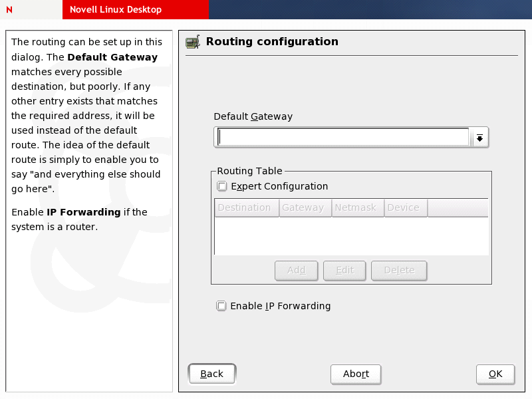
Task: Click the Novell Linux Desktop title label
Action: (x=116, y=10)
